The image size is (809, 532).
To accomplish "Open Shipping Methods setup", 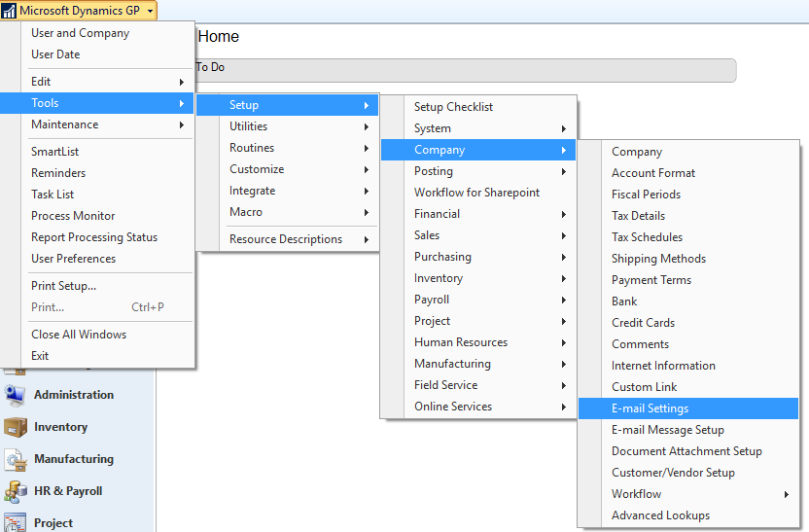I will pos(688,259).
